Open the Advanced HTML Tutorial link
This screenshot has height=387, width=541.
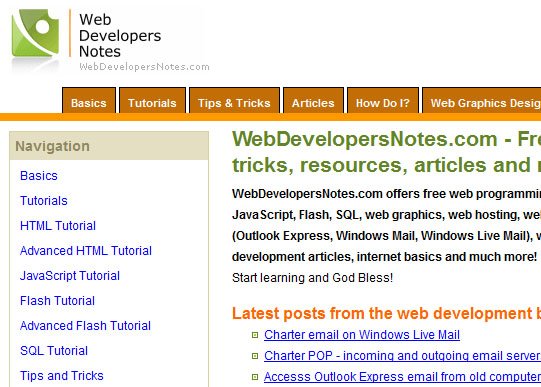[86, 251]
